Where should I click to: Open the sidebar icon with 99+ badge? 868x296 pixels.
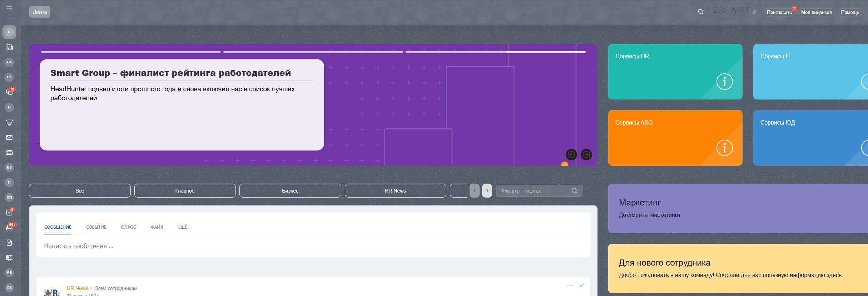[10, 227]
